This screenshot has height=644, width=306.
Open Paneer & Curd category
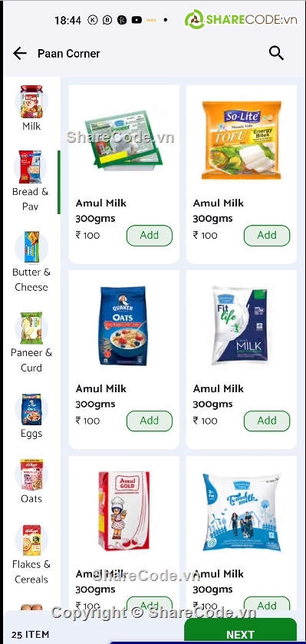point(31,342)
